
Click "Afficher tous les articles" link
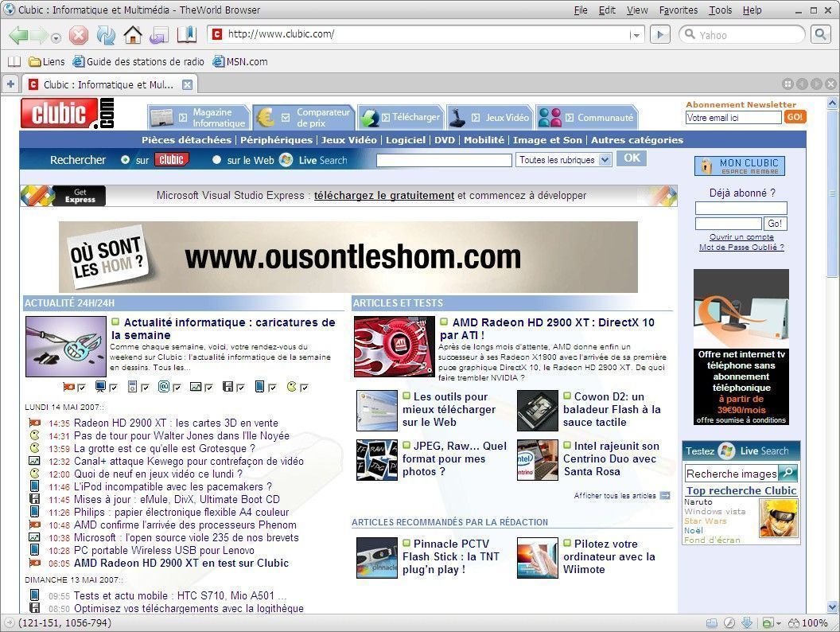615,496
